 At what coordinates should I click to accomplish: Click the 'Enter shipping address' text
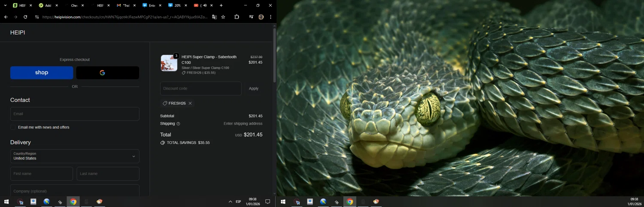pyautogui.click(x=243, y=124)
